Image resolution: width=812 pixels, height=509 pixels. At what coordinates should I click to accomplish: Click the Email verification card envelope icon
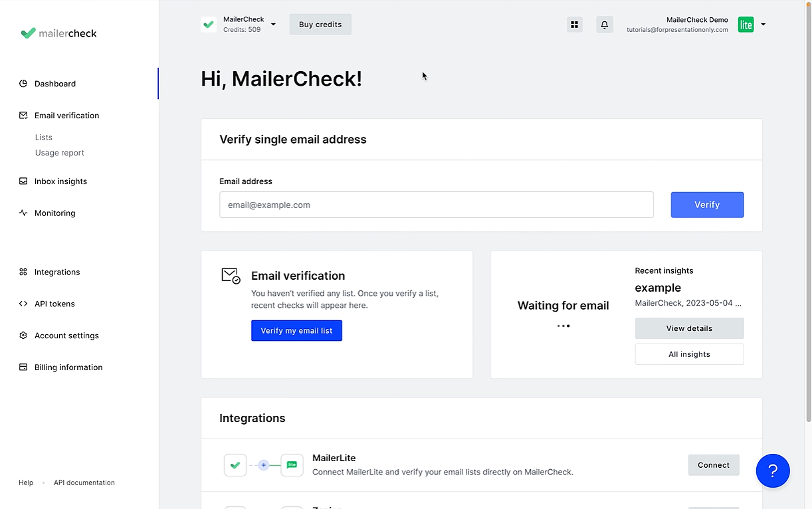coord(231,276)
